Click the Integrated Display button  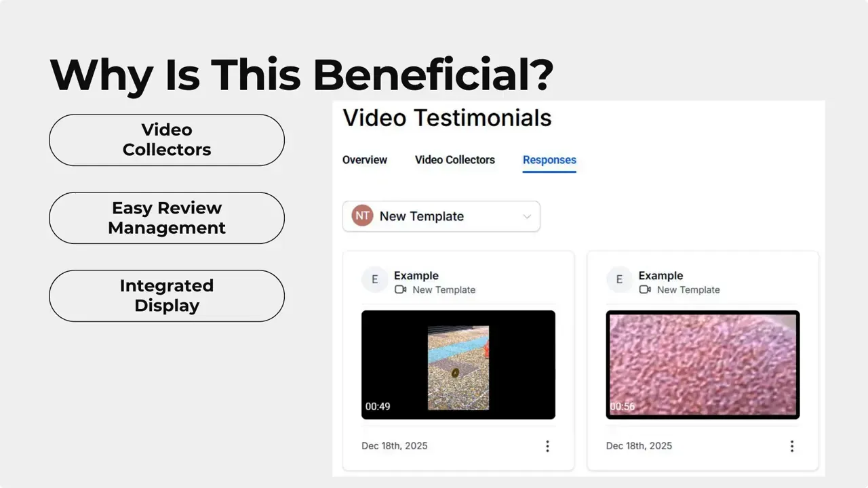tap(166, 296)
